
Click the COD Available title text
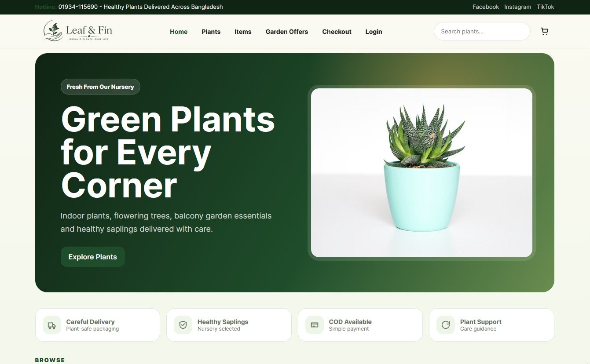coord(350,322)
